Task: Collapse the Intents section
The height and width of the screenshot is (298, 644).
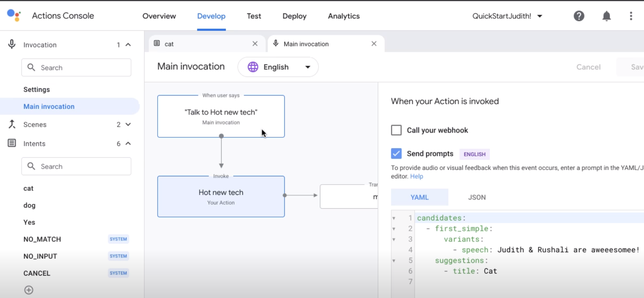Action: (x=128, y=143)
